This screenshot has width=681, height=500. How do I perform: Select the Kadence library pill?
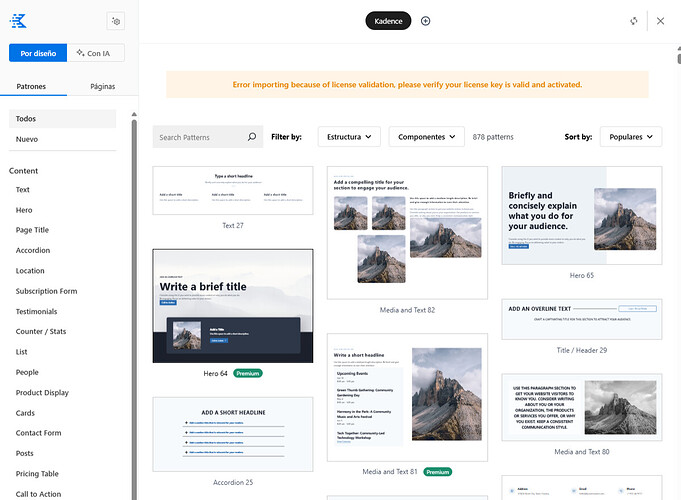pos(388,21)
